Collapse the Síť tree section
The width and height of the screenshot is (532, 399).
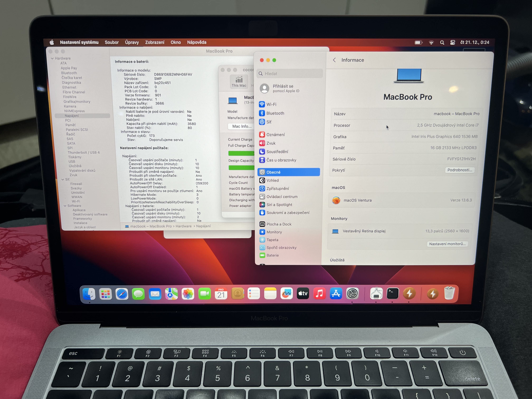click(x=63, y=179)
